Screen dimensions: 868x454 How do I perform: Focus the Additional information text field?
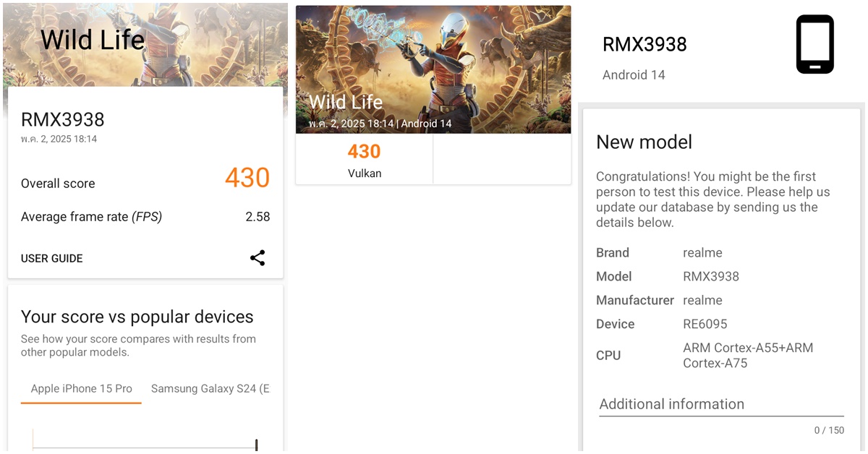click(x=721, y=404)
